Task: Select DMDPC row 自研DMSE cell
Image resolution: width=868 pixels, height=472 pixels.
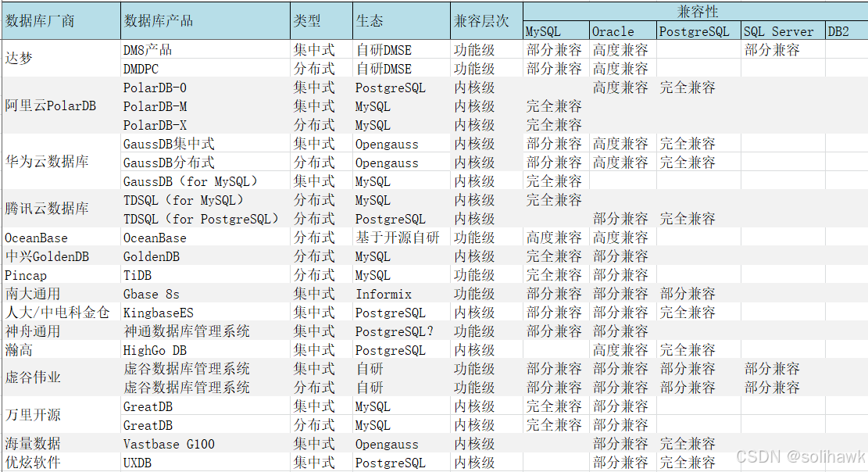Action: (402, 69)
